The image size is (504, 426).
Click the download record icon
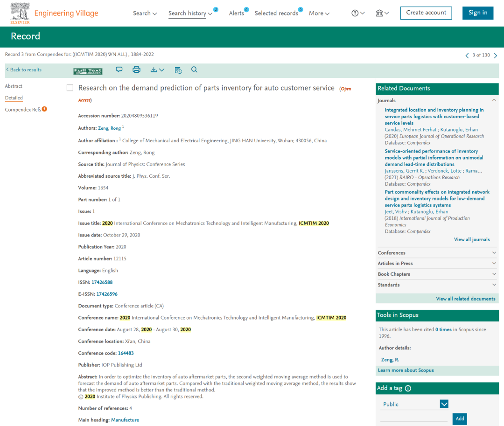tap(154, 70)
